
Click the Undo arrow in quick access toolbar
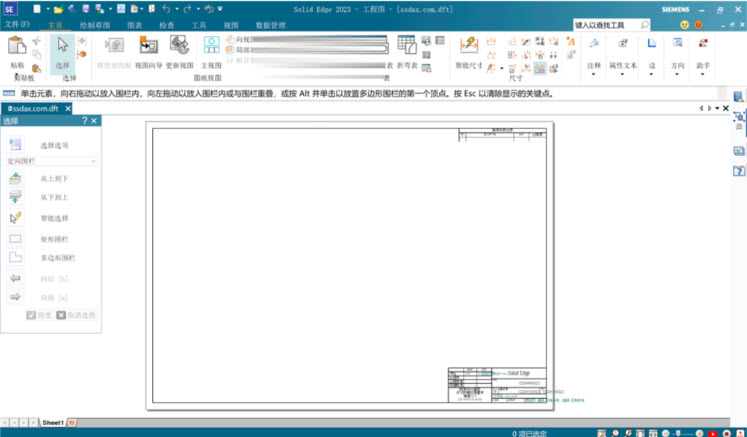[x=165, y=8]
